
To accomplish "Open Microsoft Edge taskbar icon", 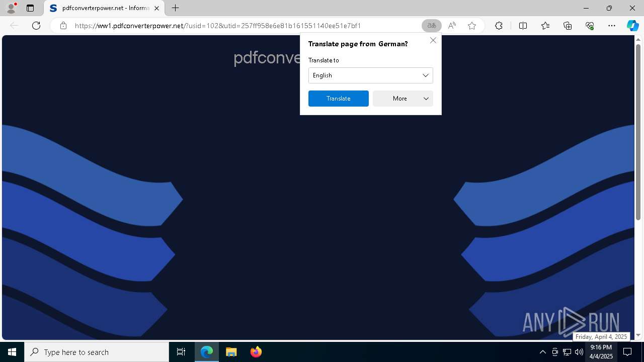I will click(207, 352).
